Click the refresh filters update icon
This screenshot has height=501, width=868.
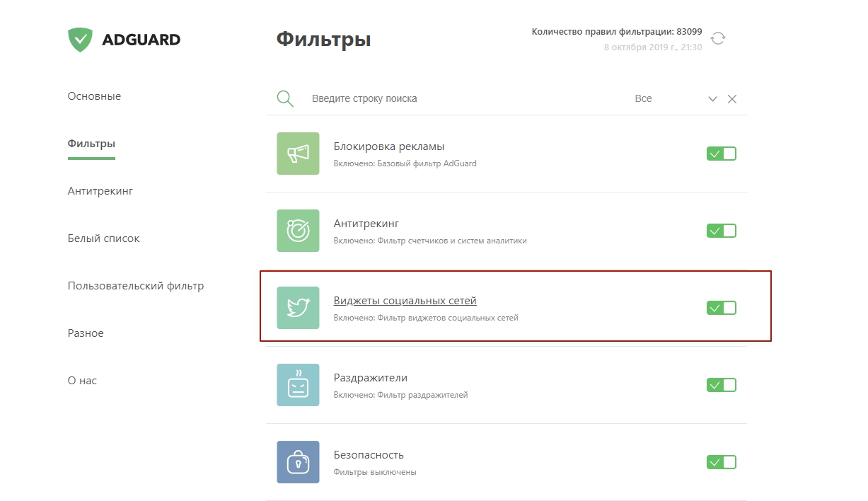coord(718,39)
